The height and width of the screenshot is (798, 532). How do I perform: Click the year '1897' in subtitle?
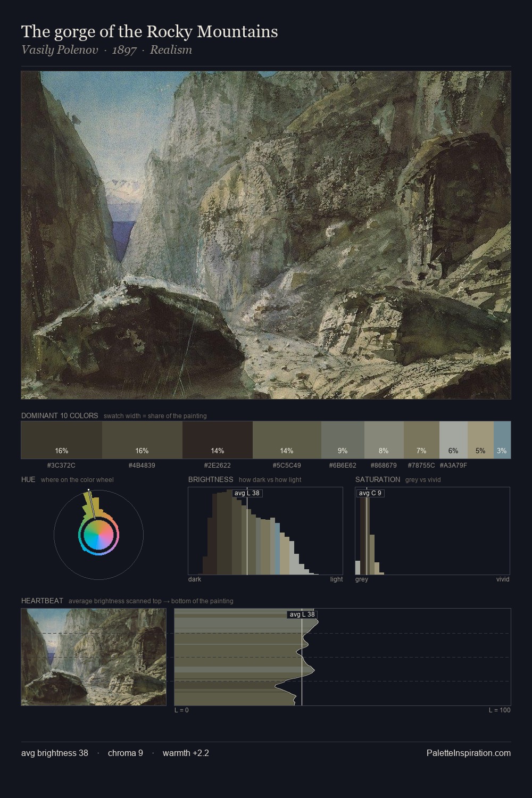click(x=124, y=50)
